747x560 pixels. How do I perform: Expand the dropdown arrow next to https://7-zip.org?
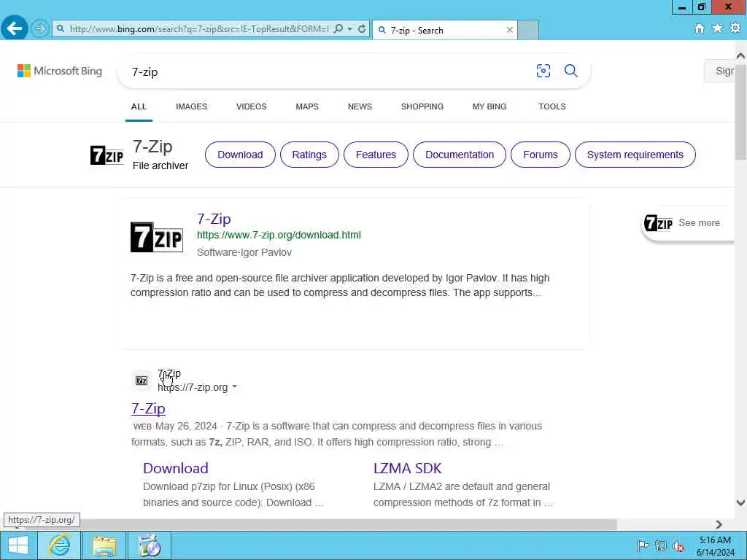(234, 387)
